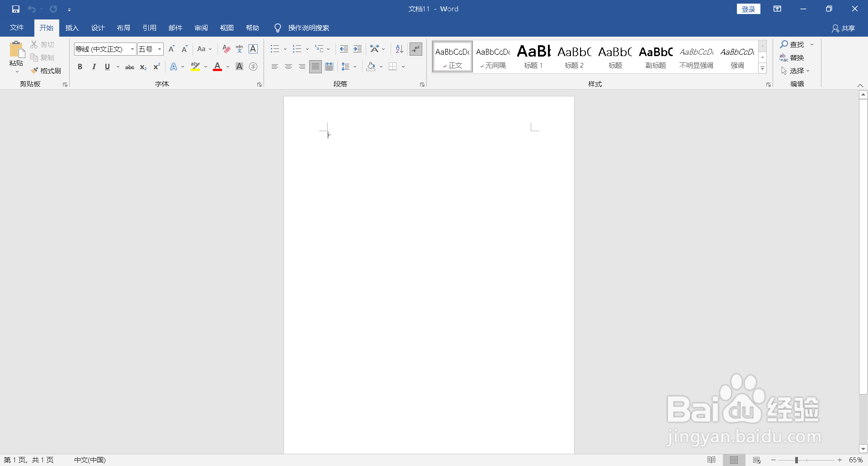This screenshot has width=868, height=466.
Task: Expand the styles gallery More arrow
Action: point(763,68)
